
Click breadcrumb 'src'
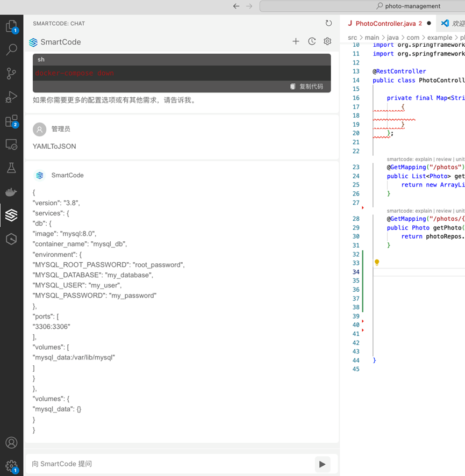[x=352, y=38]
